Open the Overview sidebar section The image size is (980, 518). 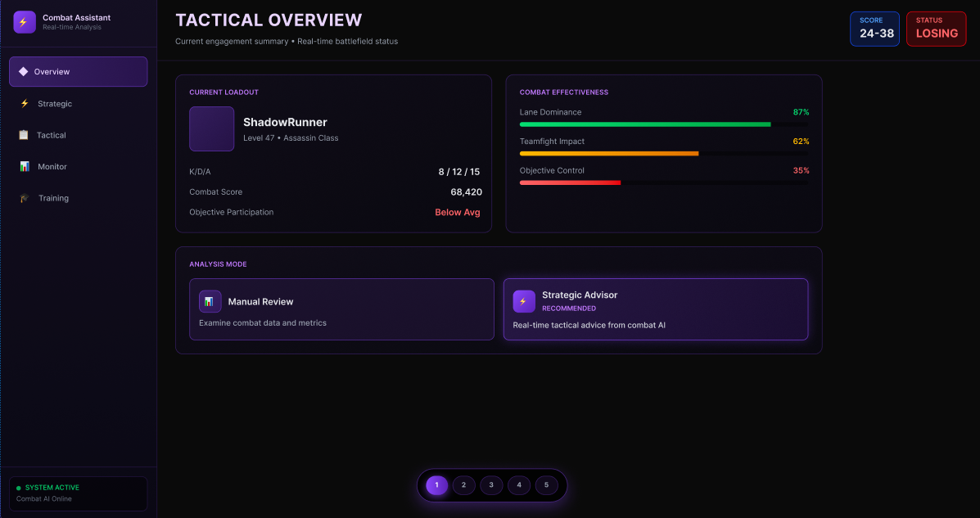tap(78, 72)
